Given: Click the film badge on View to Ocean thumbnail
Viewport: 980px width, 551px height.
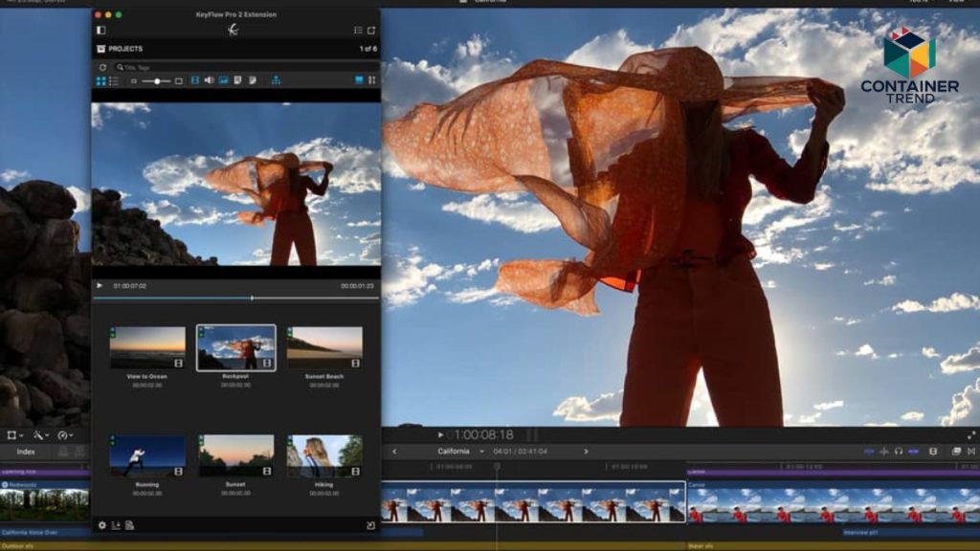Looking at the screenshot, I should tap(179, 363).
